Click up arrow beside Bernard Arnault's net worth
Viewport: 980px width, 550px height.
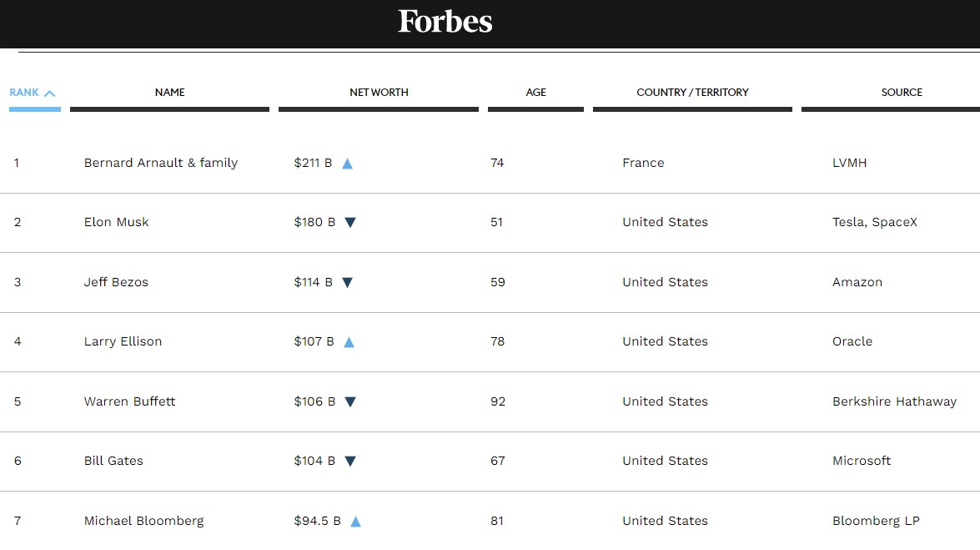348,164
